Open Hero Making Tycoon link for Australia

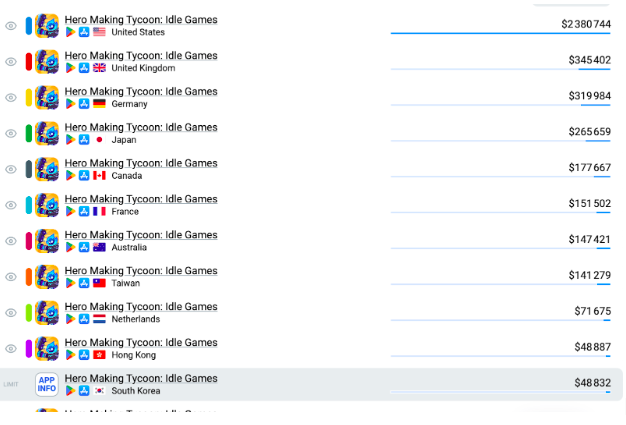point(141,235)
